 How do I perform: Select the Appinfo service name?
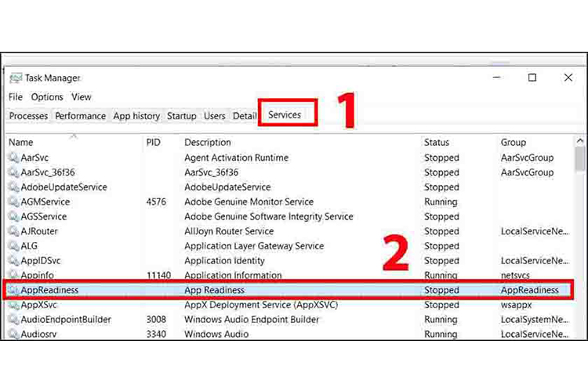point(37,275)
